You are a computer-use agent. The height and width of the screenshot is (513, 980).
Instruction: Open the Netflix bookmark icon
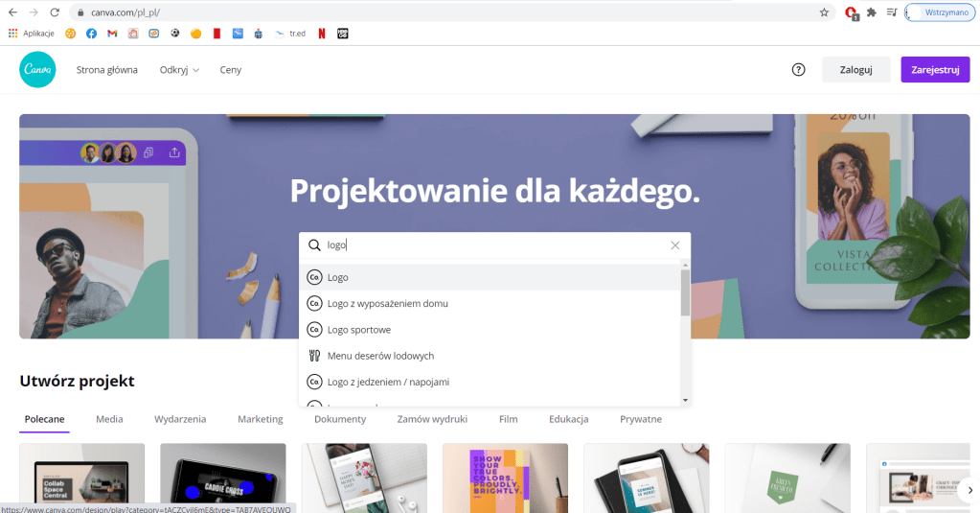click(322, 34)
